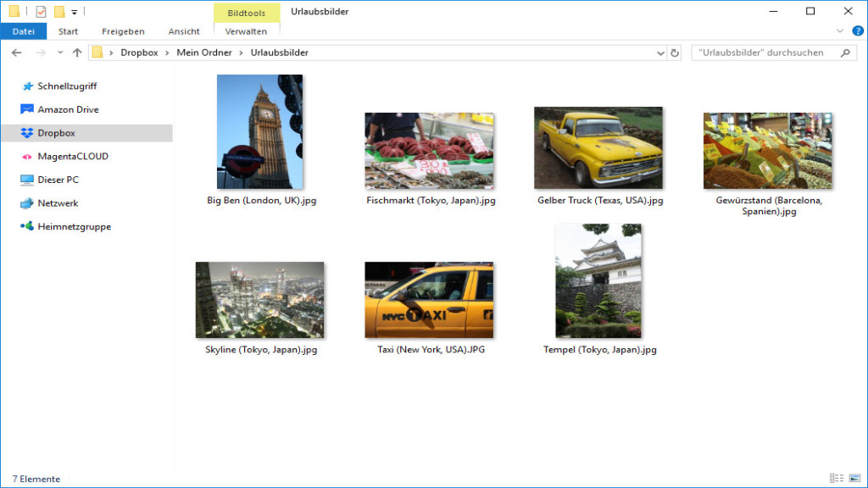The height and width of the screenshot is (488, 868).
Task: Open the quick access toolbar customize dropdown
Action: [x=73, y=11]
